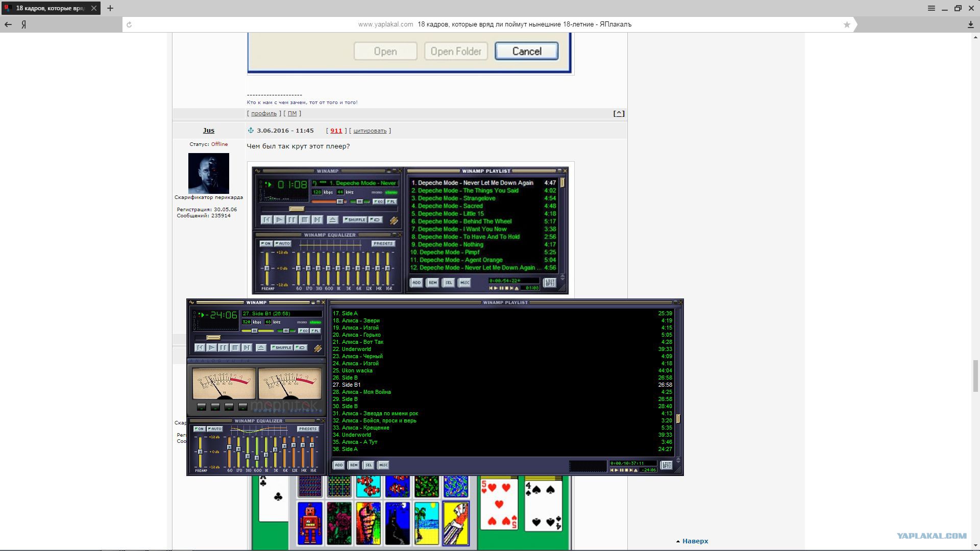Click the Jus user avatar image

pos(208,173)
